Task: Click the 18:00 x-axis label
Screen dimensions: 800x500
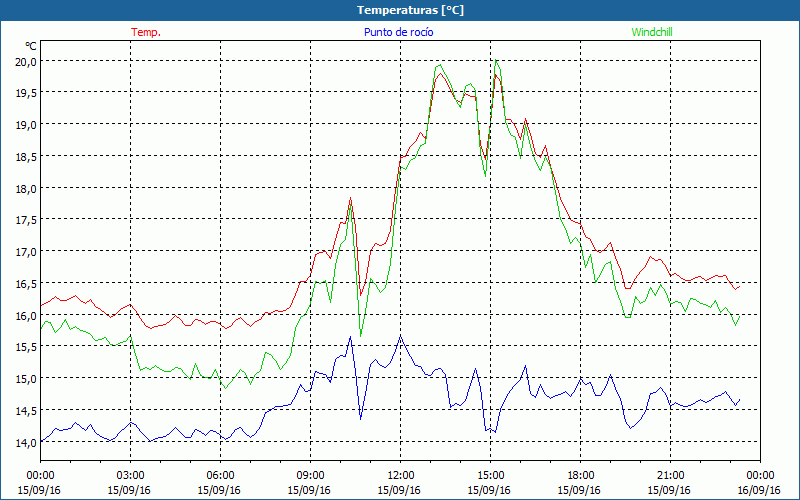Action: click(580, 475)
